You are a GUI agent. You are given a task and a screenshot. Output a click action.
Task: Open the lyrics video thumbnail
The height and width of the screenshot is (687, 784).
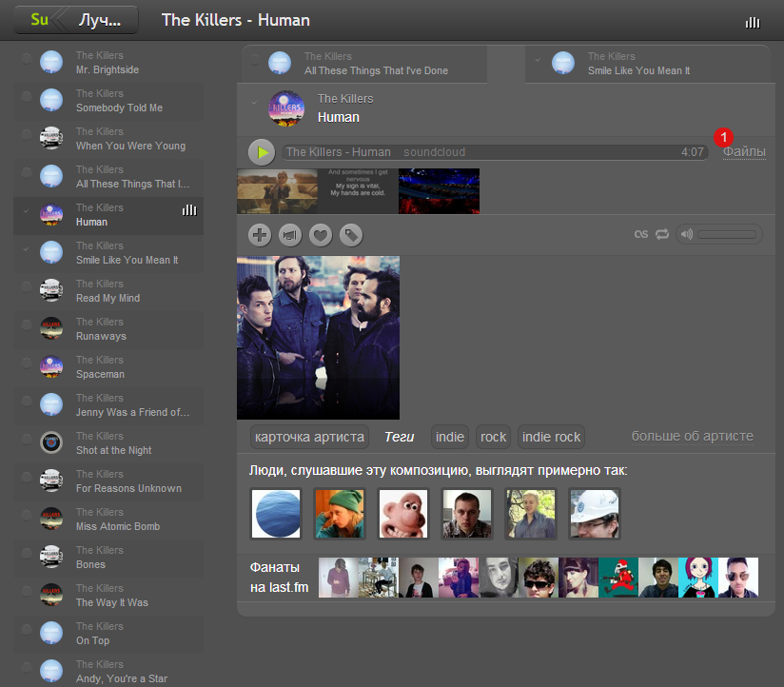[358, 191]
